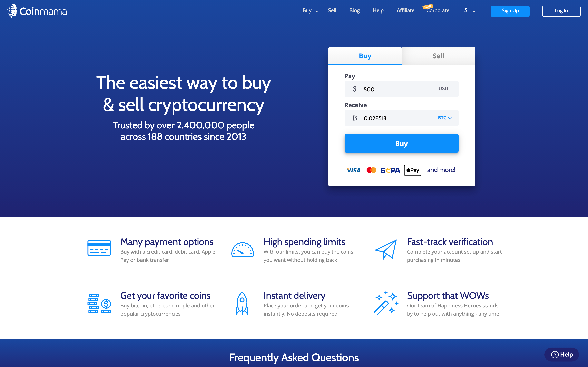
Task: Click the blue Buy button
Action: 401,143
